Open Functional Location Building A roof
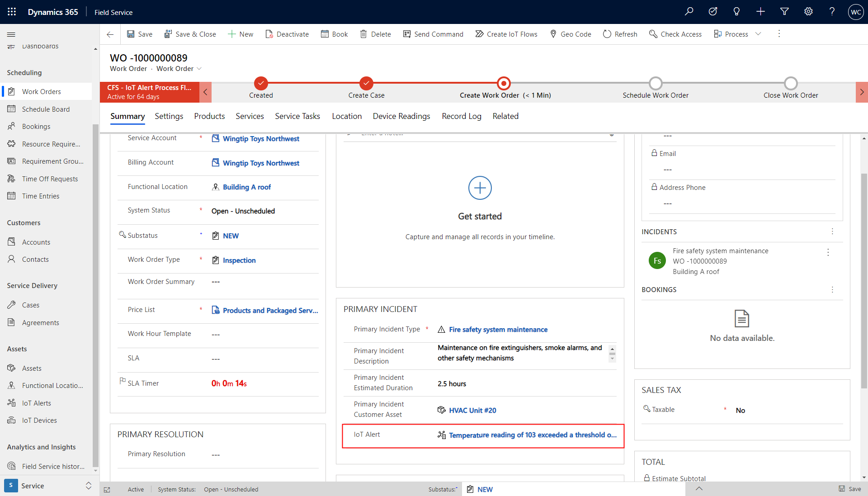 (x=246, y=187)
